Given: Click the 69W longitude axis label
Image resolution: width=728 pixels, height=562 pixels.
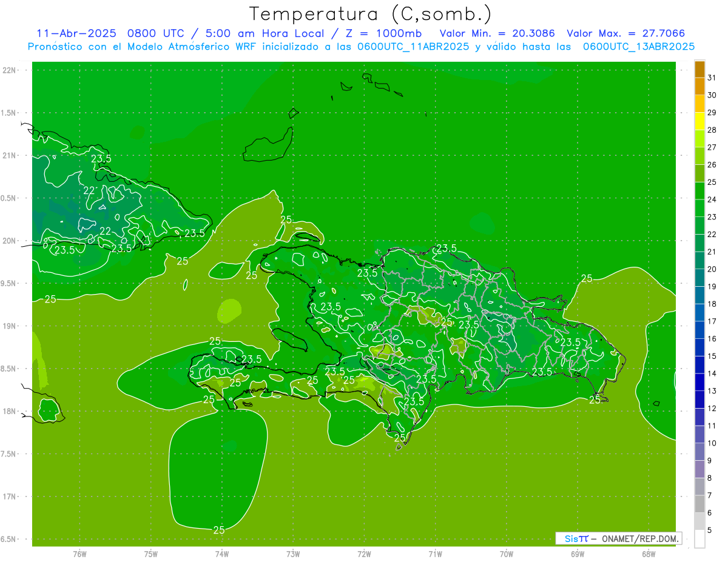Looking at the screenshot, I should tap(578, 554).
